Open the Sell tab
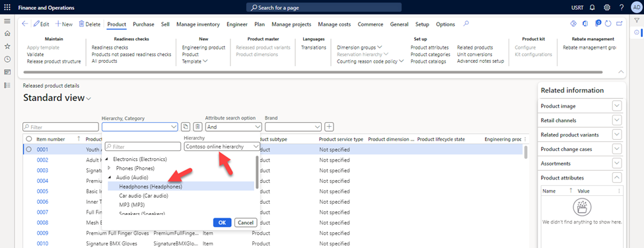 pyautogui.click(x=165, y=24)
